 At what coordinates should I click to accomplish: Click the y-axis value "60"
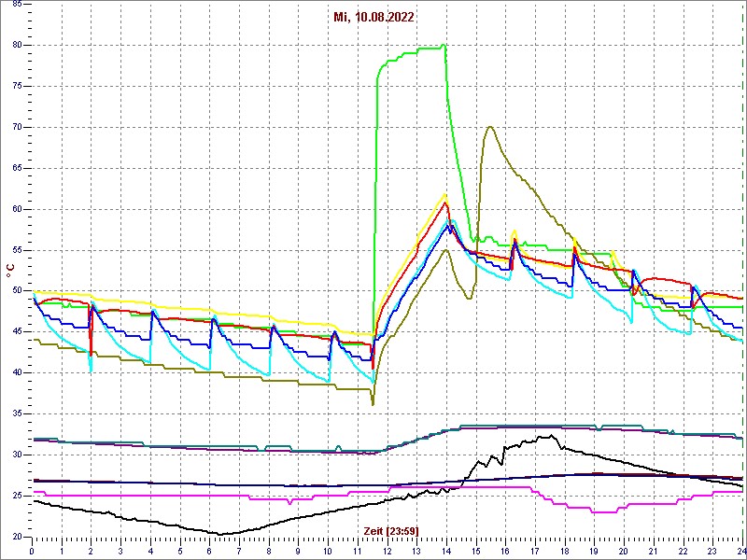pos(16,209)
